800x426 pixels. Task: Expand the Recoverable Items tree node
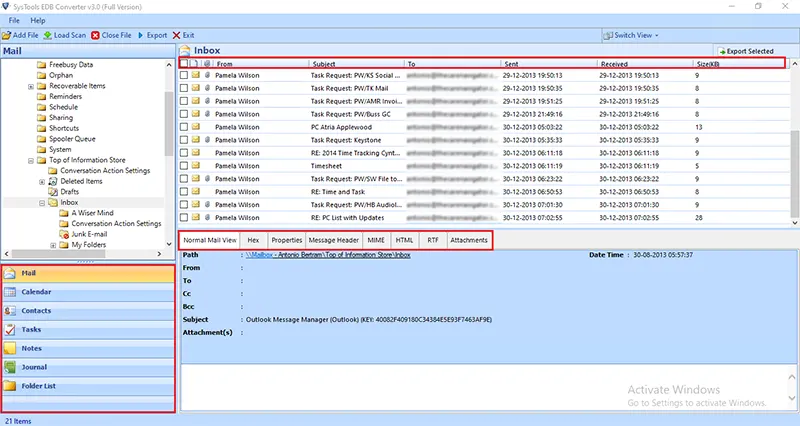[31, 86]
